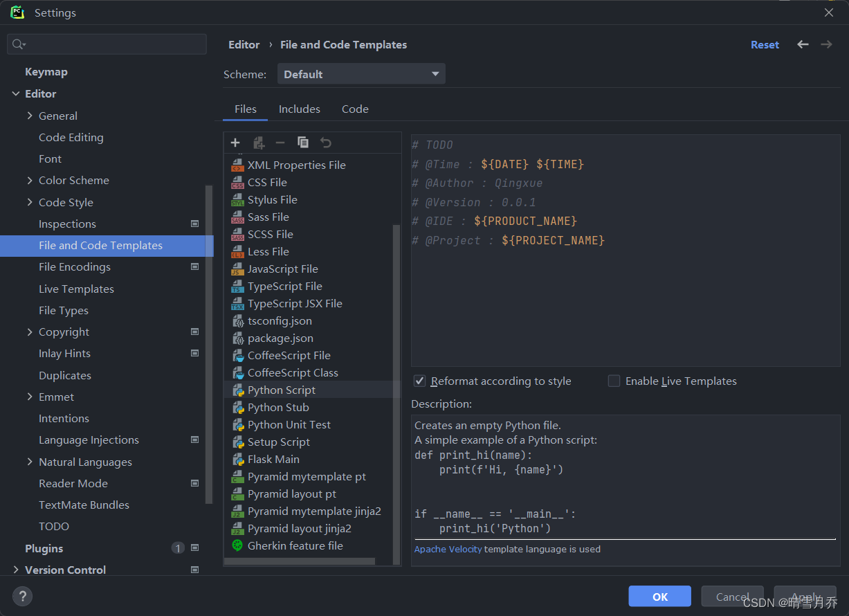Click the forward arrow next to Reset

[826, 44]
